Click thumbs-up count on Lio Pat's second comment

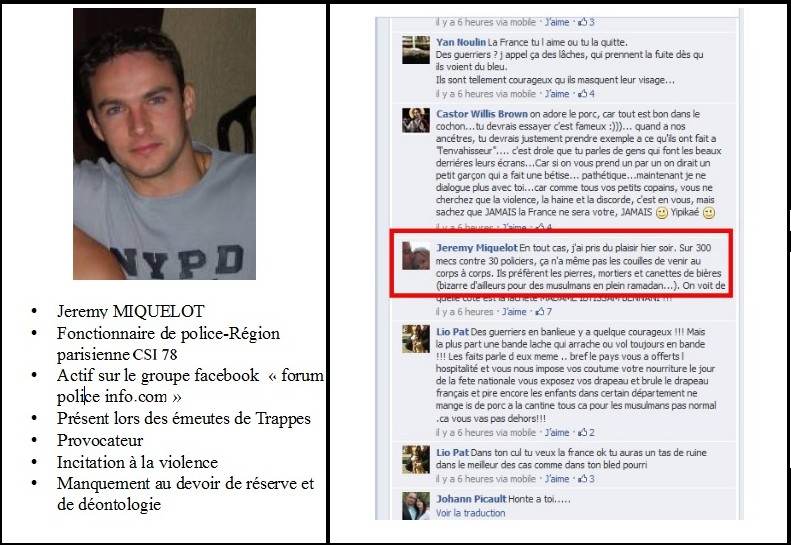pos(586,479)
